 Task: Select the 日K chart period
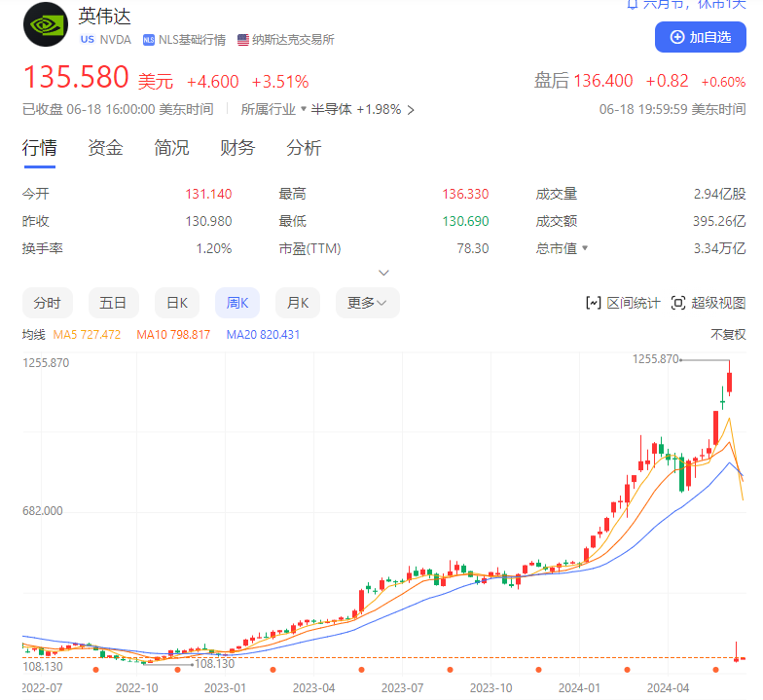click(177, 303)
